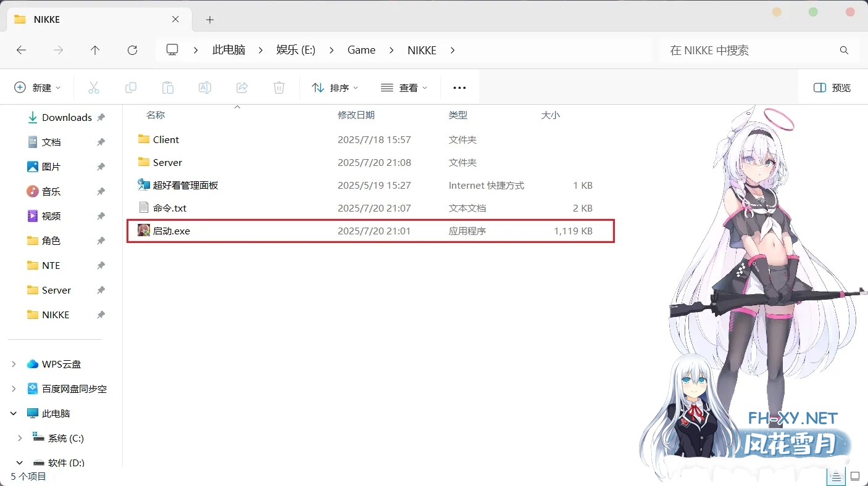Go up one directory level
This screenshot has width=868, height=486.
coord(95,50)
